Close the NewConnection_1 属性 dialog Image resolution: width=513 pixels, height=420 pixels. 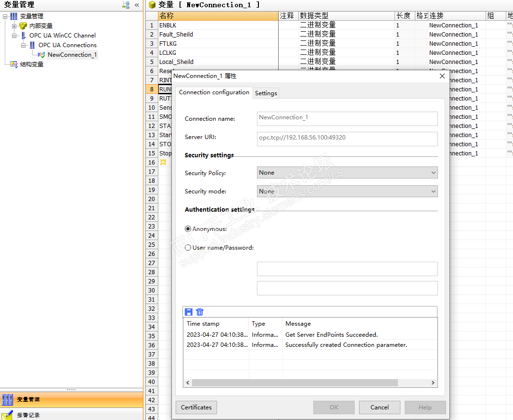point(442,76)
